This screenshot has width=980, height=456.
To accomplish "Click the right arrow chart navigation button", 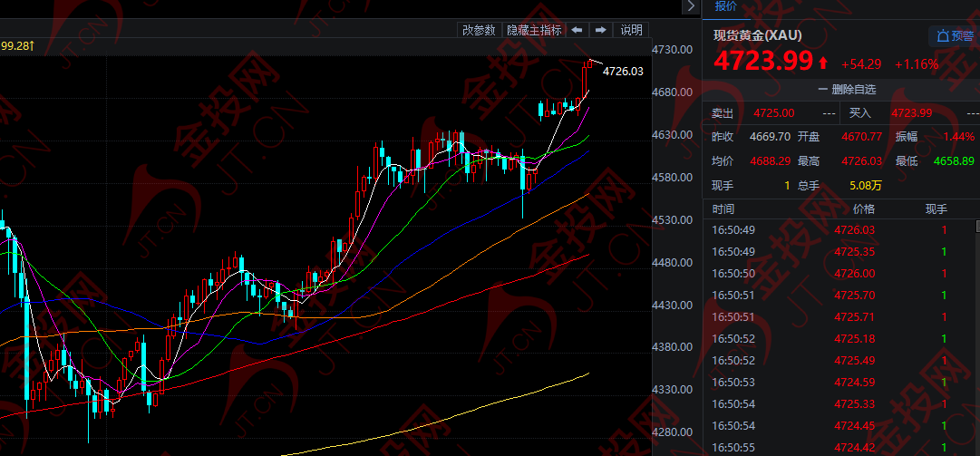I will tap(600, 30).
